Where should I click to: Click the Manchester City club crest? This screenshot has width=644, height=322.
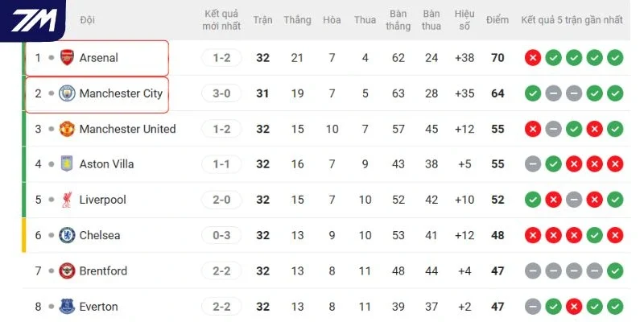67,93
